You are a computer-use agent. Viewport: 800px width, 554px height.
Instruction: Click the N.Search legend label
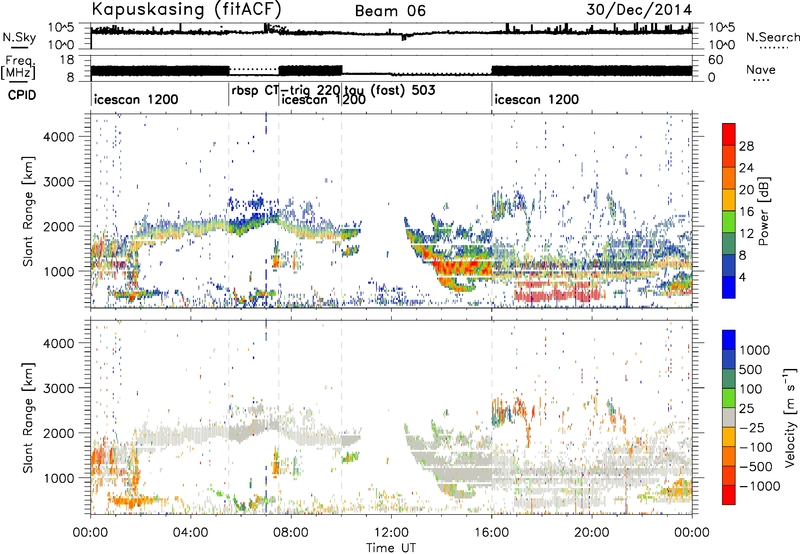[x=772, y=37]
